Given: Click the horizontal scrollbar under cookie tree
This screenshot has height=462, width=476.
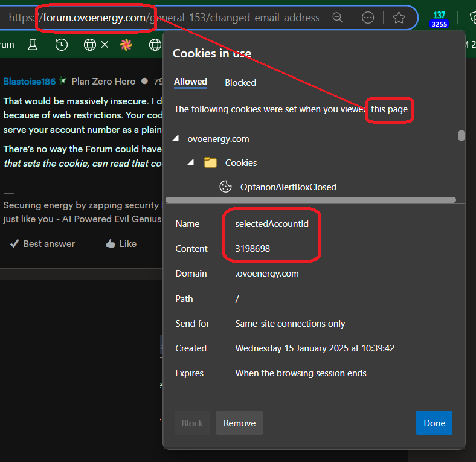Looking at the screenshot, I should click(310, 200).
